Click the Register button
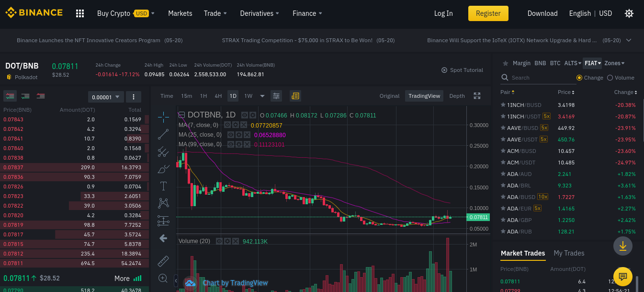The width and height of the screenshot is (644, 292). (488, 13)
